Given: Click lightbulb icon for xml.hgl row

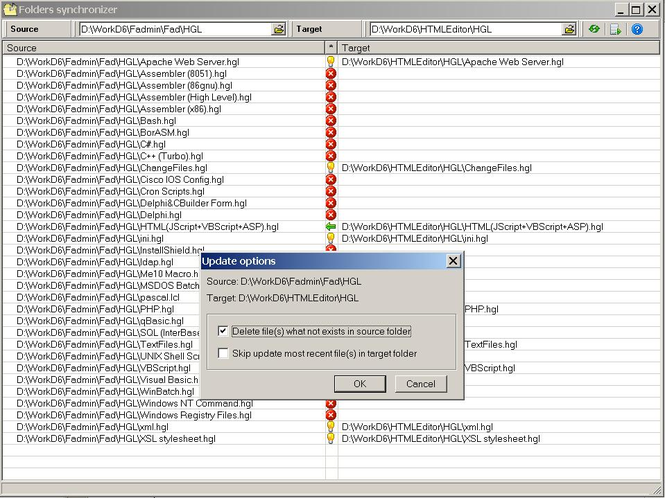Looking at the screenshot, I should point(331,427).
